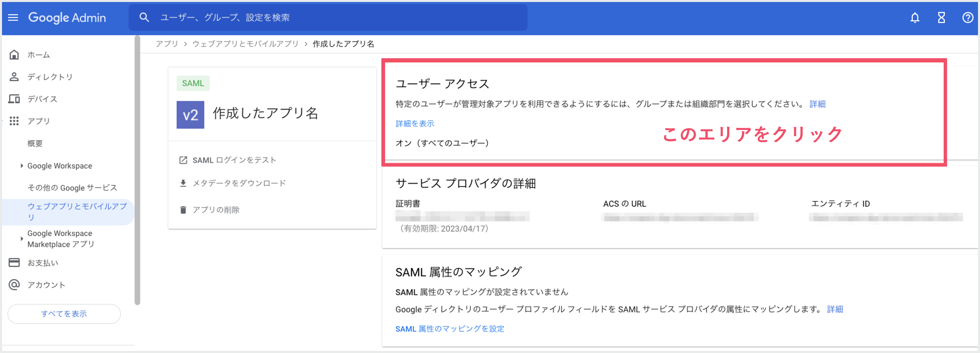The image size is (980, 353).
Task: Select その他の Google サービス
Action: [x=72, y=187]
